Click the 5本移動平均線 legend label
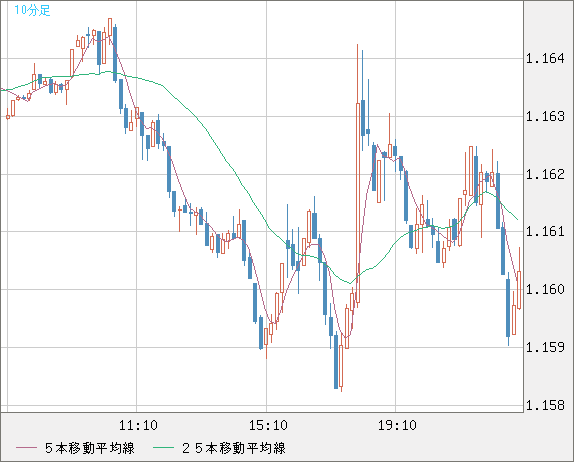574x462 pixels. point(90,448)
